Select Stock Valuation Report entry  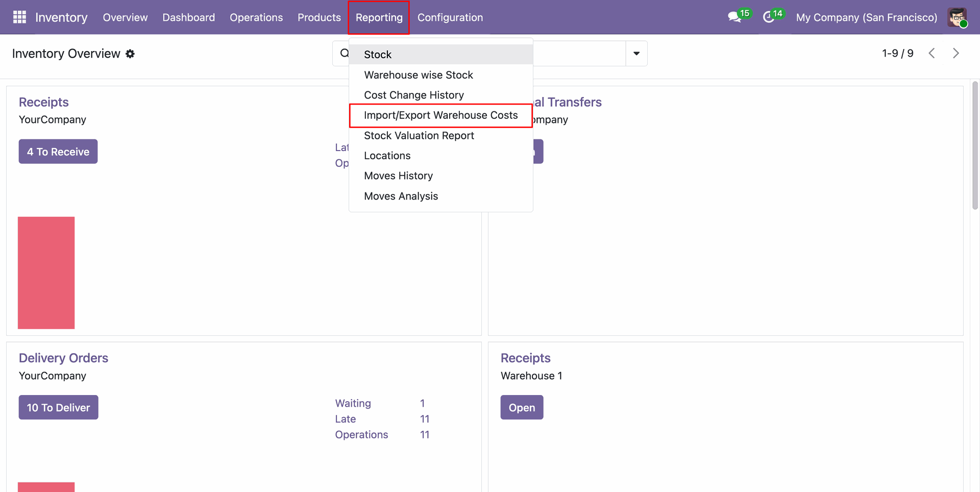pos(441,135)
